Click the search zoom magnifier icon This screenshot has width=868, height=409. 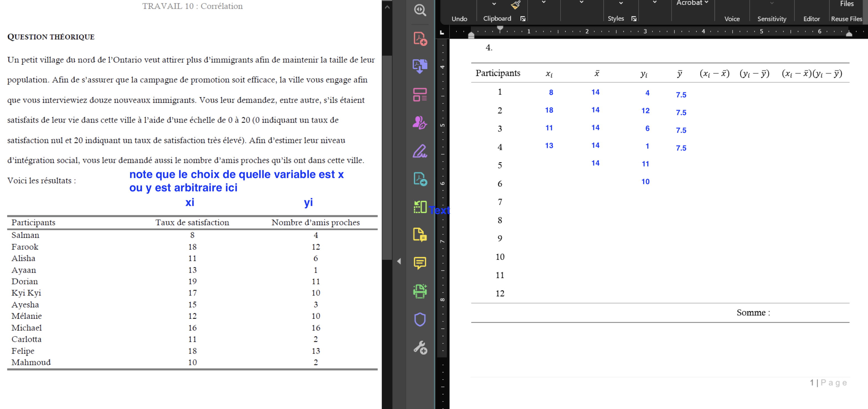pyautogui.click(x=420, y=10)
